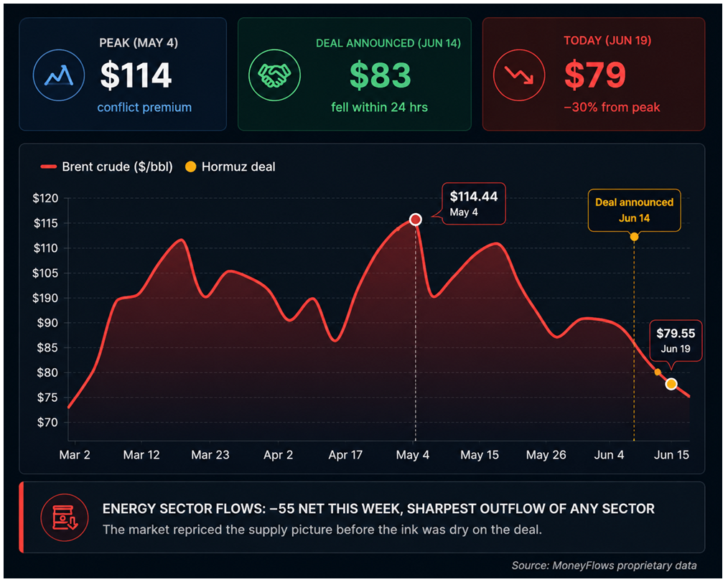Click the $90 y-axis label
Image resolution: width=728 pixels, height=582 pixels.
(47, 322)
